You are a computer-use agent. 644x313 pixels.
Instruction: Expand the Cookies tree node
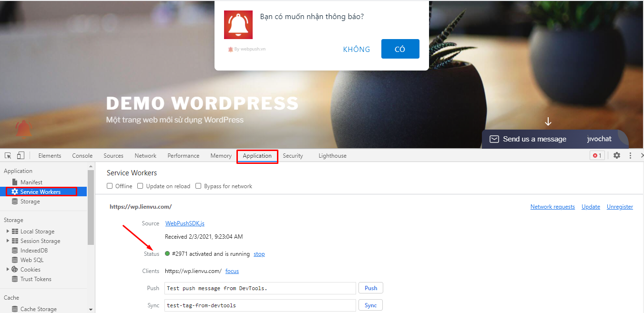(8, 270)
